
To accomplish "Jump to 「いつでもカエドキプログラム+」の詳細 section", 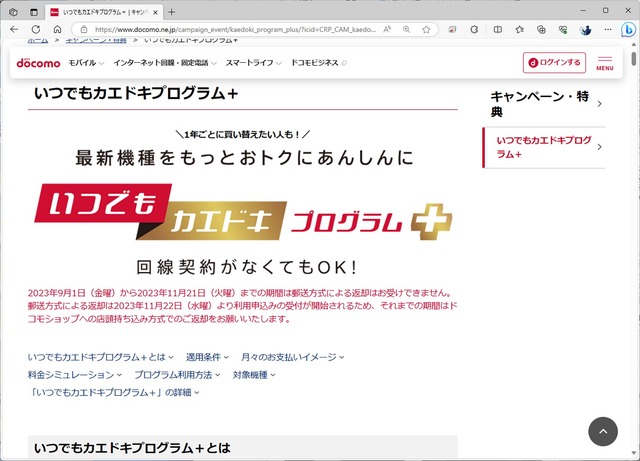I will 113,392.
